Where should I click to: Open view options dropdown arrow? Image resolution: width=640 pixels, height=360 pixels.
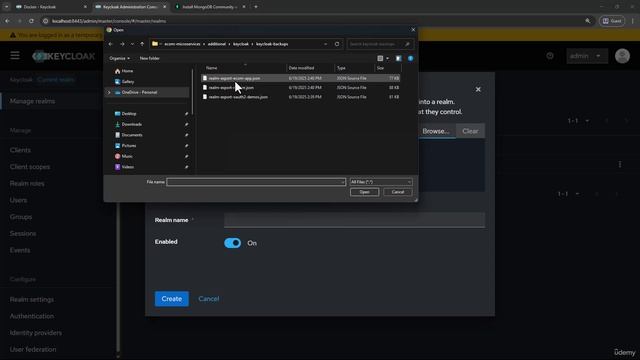(x=387, y=58)
